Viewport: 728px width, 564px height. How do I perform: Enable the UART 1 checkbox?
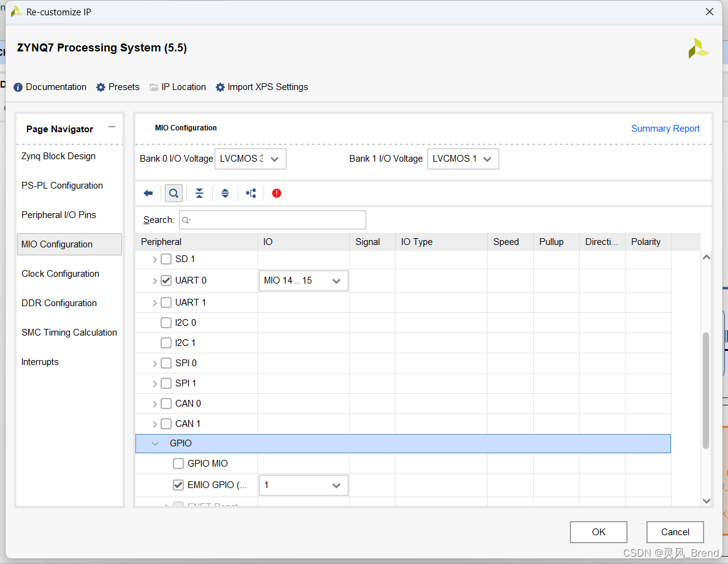click(x=166, y=303)
